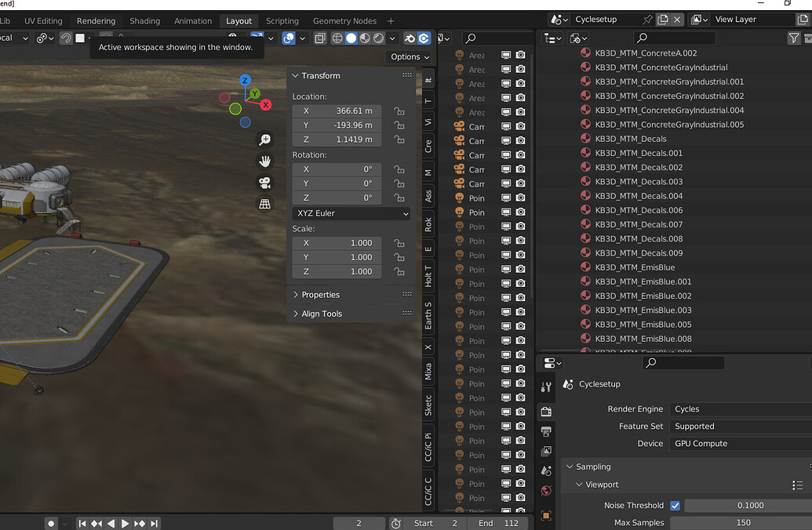Screen dimensions: 812x530
Task: Switch to the Shading workspace
Action: pos(144,21)
